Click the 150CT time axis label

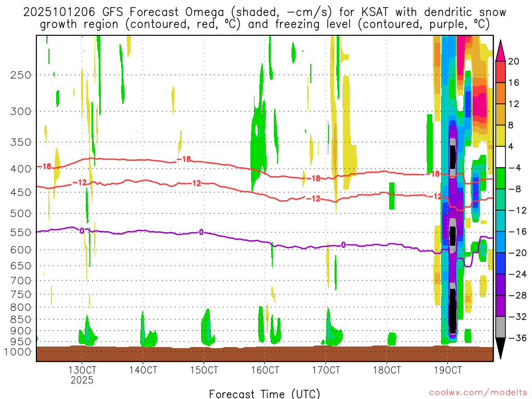point(204,370)
